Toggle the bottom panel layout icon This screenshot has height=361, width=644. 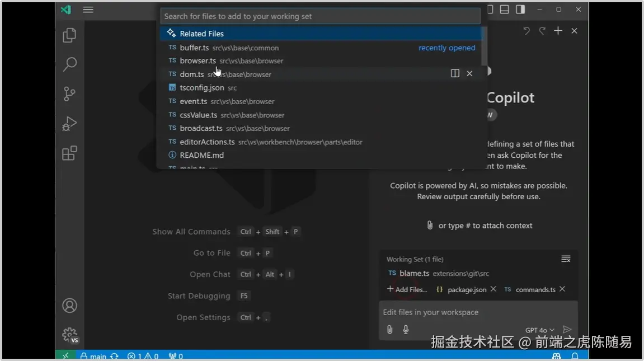coord(504,10)
